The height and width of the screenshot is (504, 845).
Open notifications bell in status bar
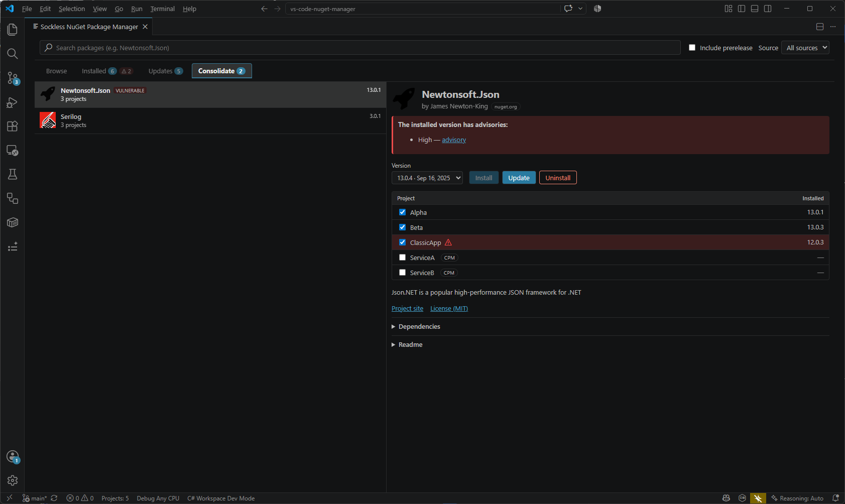pyautogui.click(x=835, y=498)
